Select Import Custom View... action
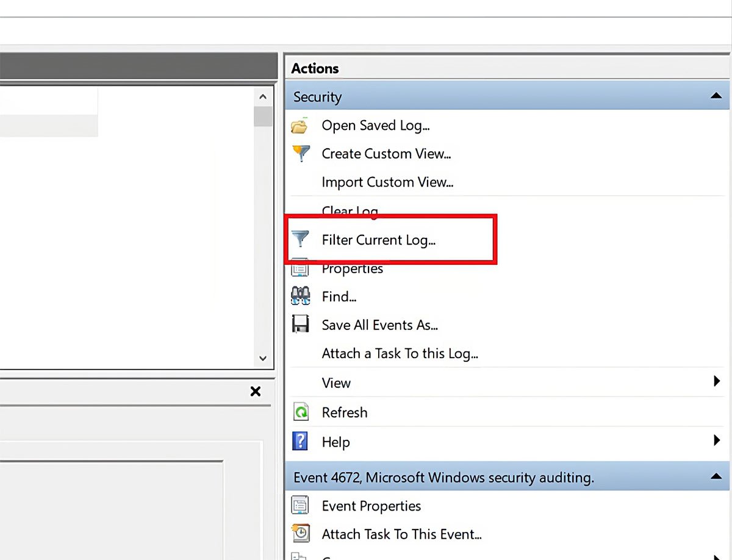The width and height of the screenshot is (732, 560). (387, 182)
